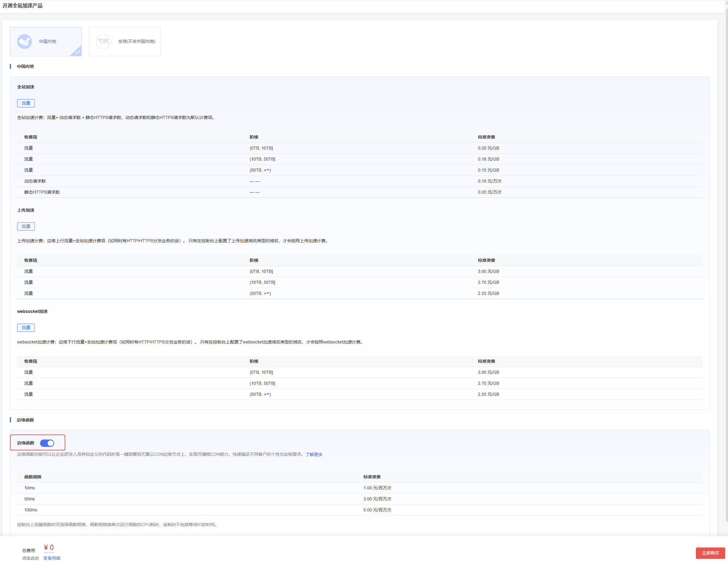This screenshot has height=564, width=728.
Task: Click the 10ms function spec row
Action: click(29, 488)
